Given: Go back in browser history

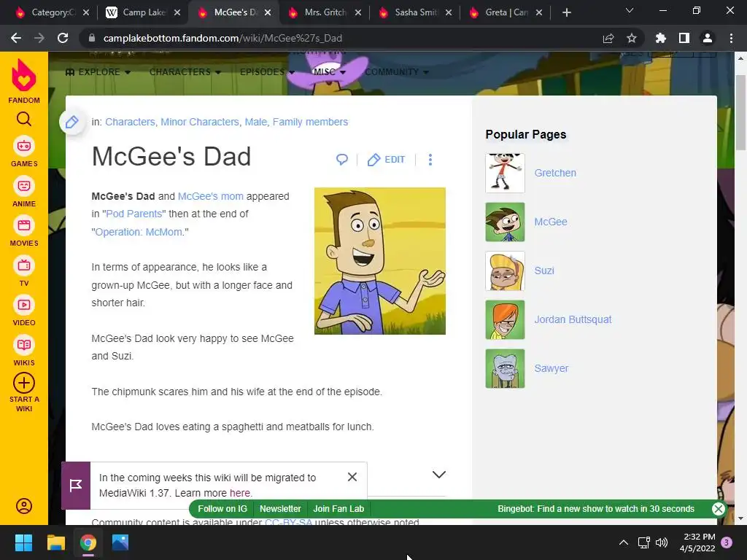Looking at the screenshot, I should coord(16,38).
